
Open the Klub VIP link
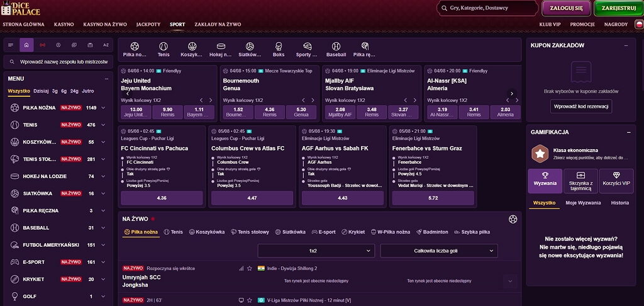click(x=550, y=25)
